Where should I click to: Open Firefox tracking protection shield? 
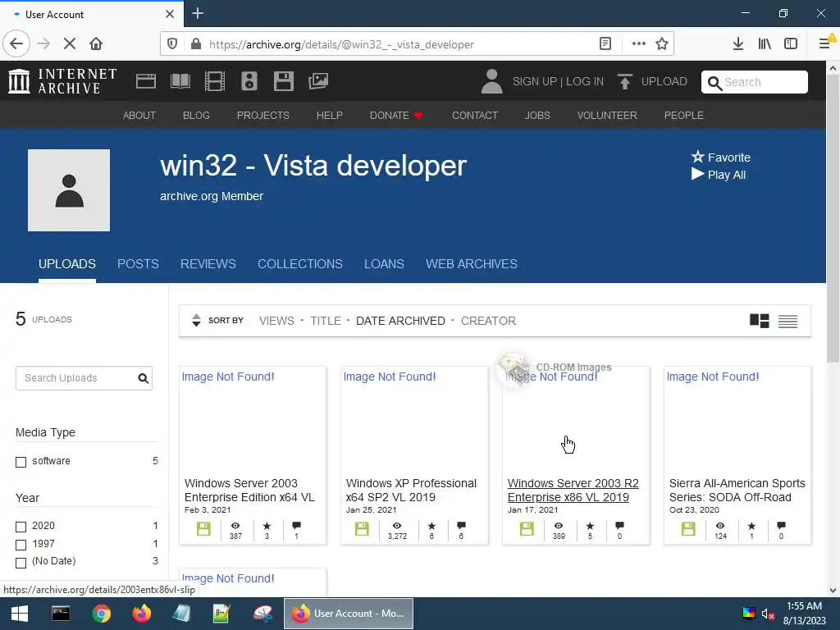click(172, 44)
